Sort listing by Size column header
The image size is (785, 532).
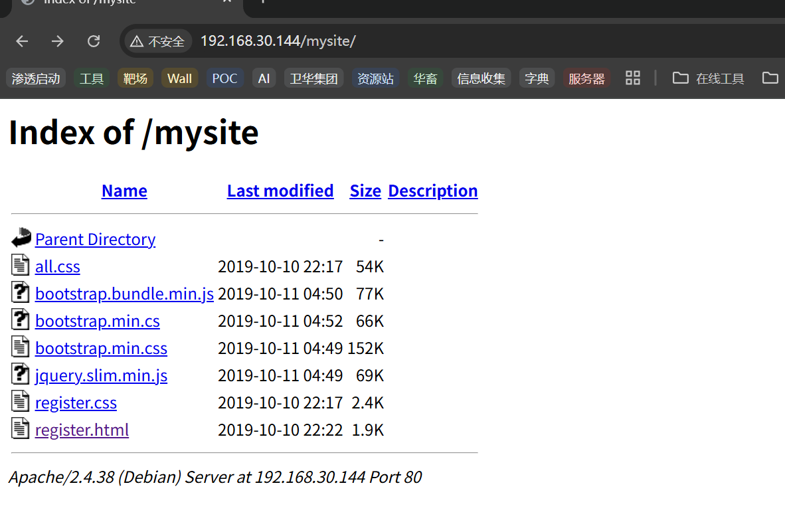(x=365, y=191)
